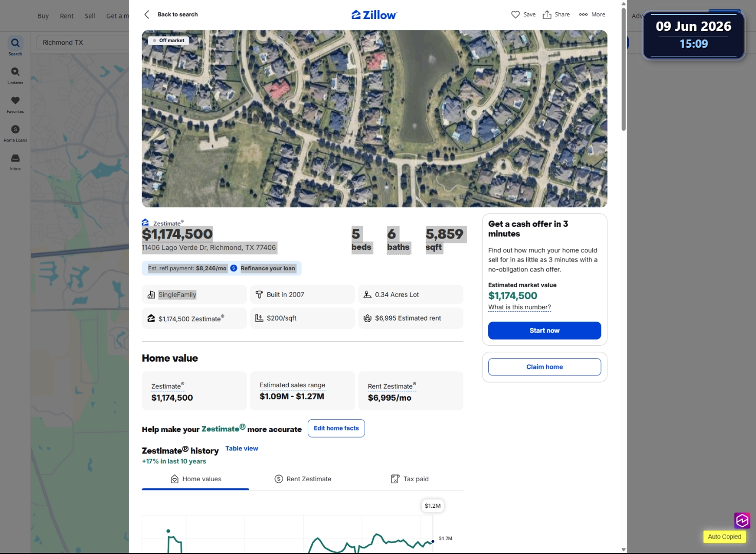
Task: Click the purple extension icon above Auto Copied
Action: pos(742,521)
